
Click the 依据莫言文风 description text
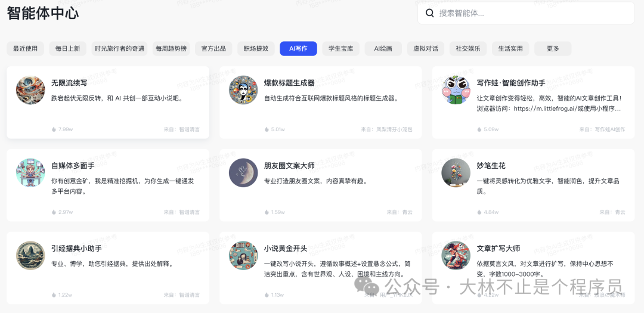pos(545,269)
